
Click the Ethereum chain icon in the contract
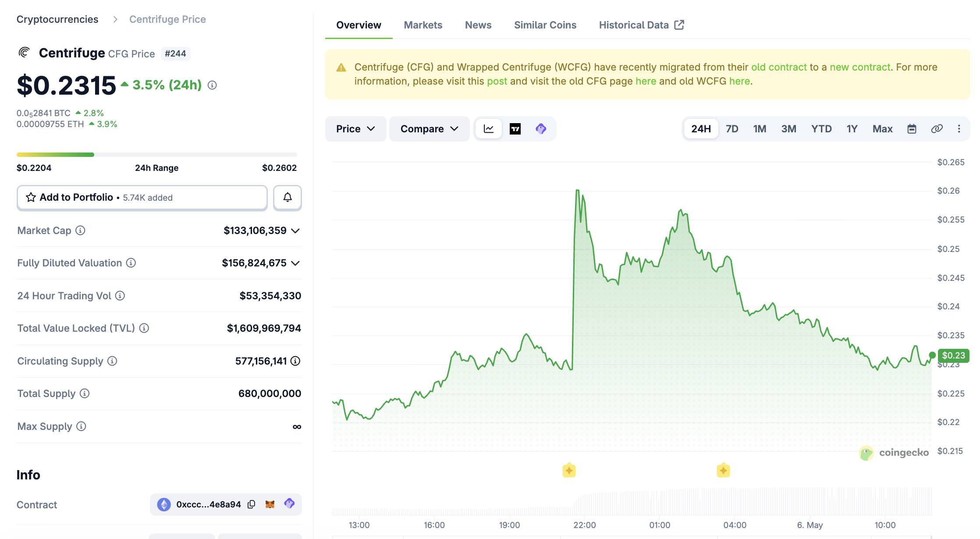coord(164,504)
